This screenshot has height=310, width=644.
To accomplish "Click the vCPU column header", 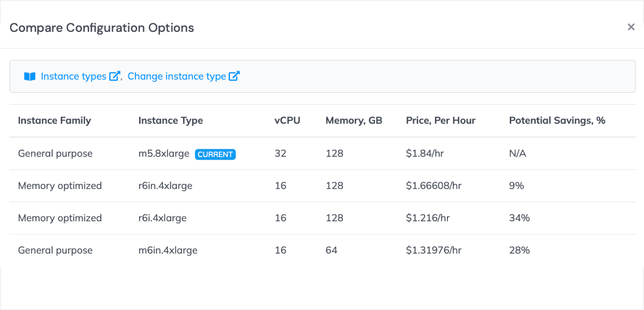I will 287,121.
